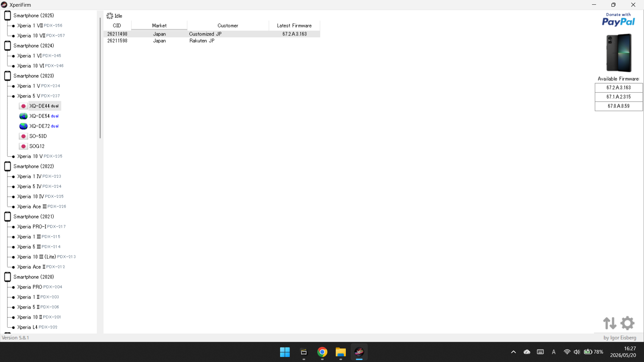Select firmware 67.0.A.8.59

(x=619, y=106)
